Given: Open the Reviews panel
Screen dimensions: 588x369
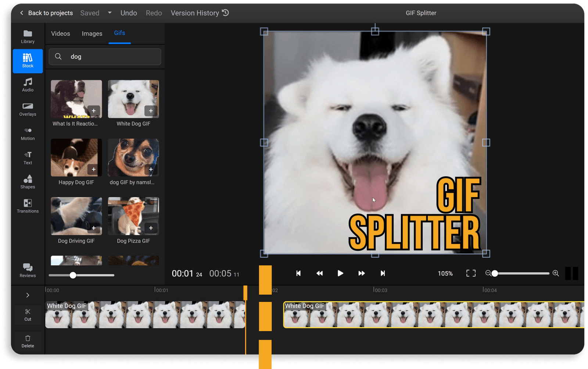Looking at the screenshot, I should [28, 269].
